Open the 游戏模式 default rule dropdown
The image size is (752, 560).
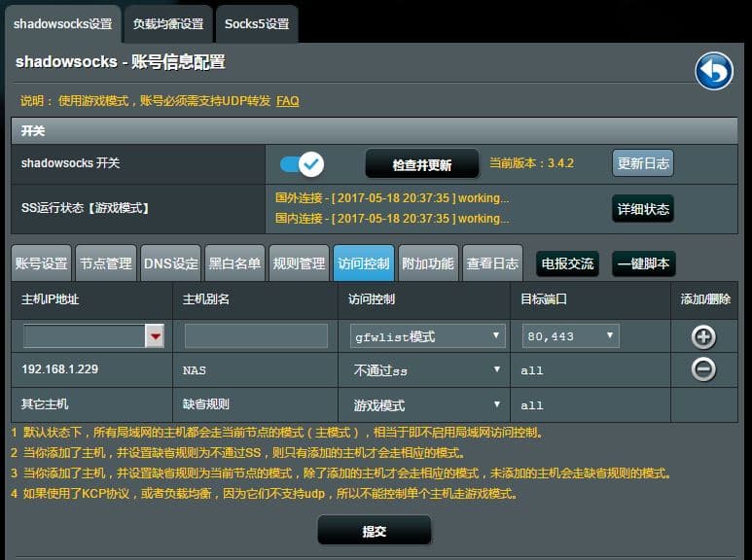point(427,404)
